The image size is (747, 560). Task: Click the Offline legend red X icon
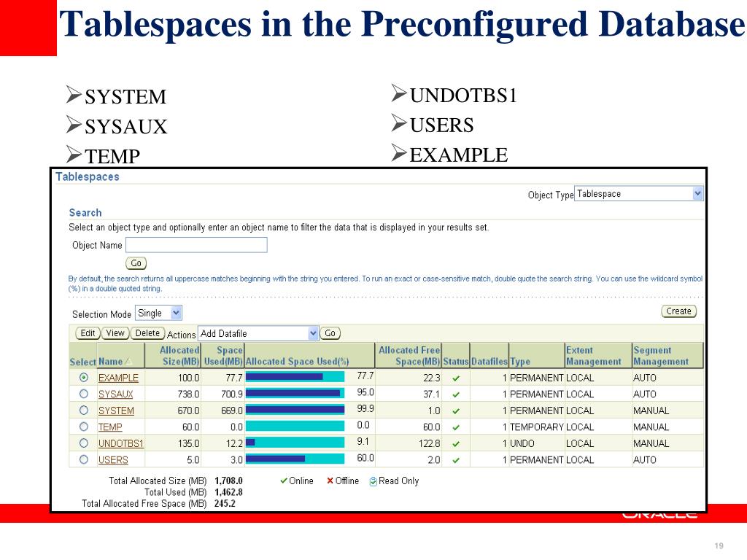pos(330,481)
